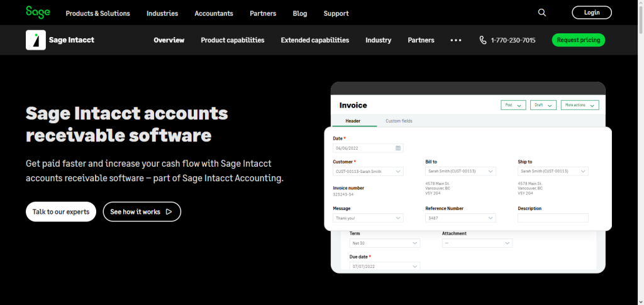Click the empty Description input field
The width and height of the screenshot is (644, 305).
coord(553,218)
